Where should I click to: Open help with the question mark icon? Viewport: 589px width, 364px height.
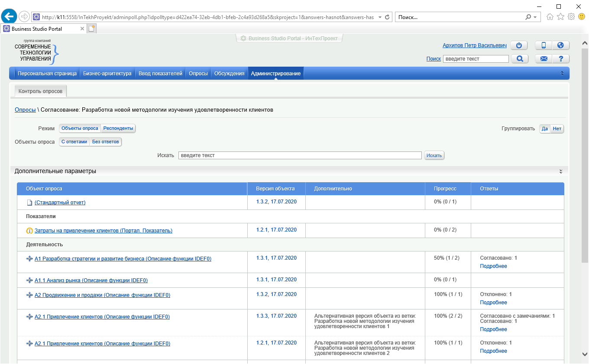(560, 59)
